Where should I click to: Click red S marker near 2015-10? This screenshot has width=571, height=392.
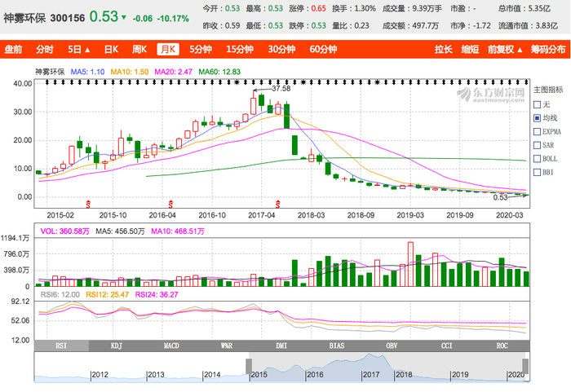pos(88,204)
